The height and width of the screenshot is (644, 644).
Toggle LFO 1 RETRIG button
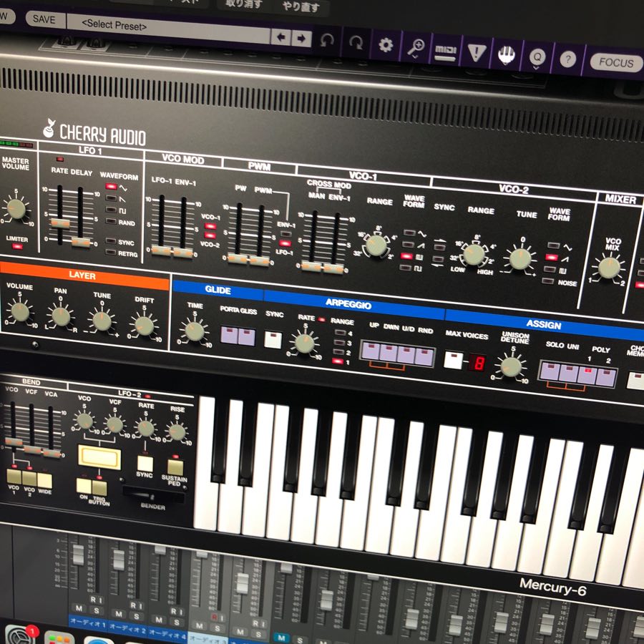coord(110,252)
